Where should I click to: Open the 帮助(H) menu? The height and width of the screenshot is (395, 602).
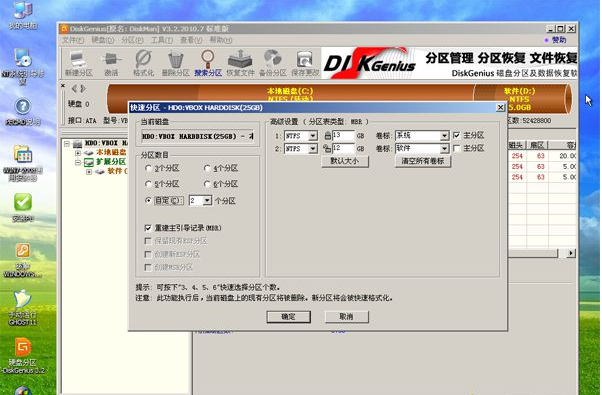221,40
